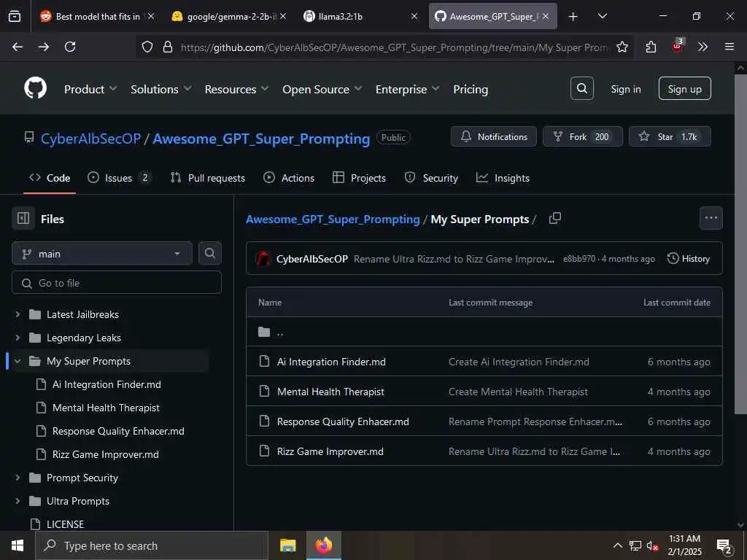The height and width of the screenshot is (560, 747).
Task: Open the Pull requests tab
Action: 208,178
